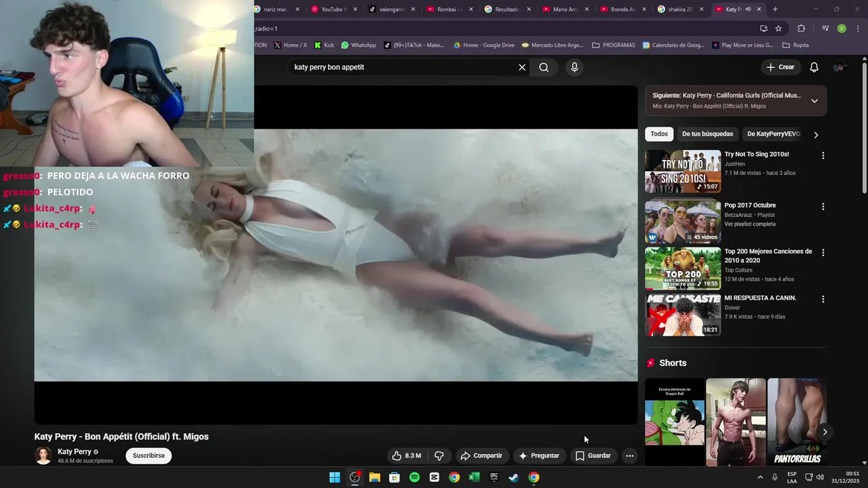Like the video with thumbs up
The height and width of the screenshot is (488, 868).
click(x=406, y=455)
